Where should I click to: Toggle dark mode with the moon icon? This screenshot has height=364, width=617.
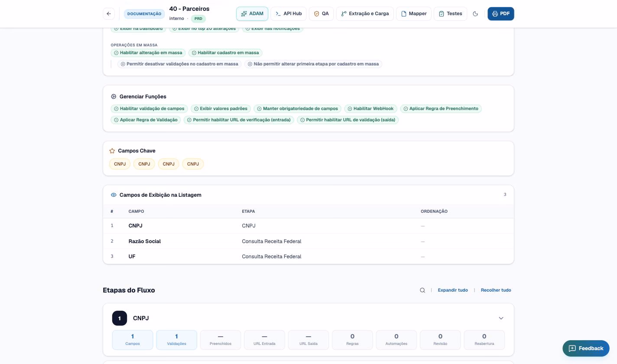[475, 14]
